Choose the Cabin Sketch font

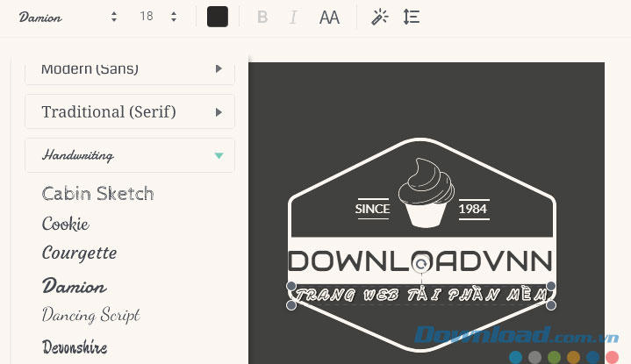pos(97,194)
